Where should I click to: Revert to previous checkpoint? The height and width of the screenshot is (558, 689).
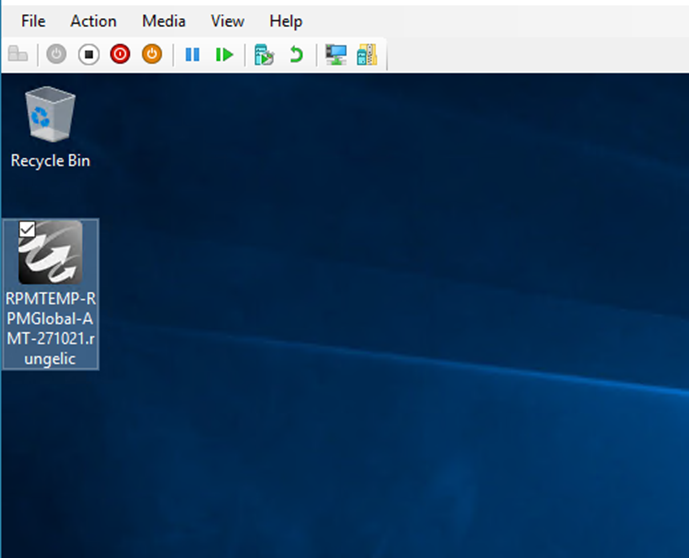(x=297, y=55)
